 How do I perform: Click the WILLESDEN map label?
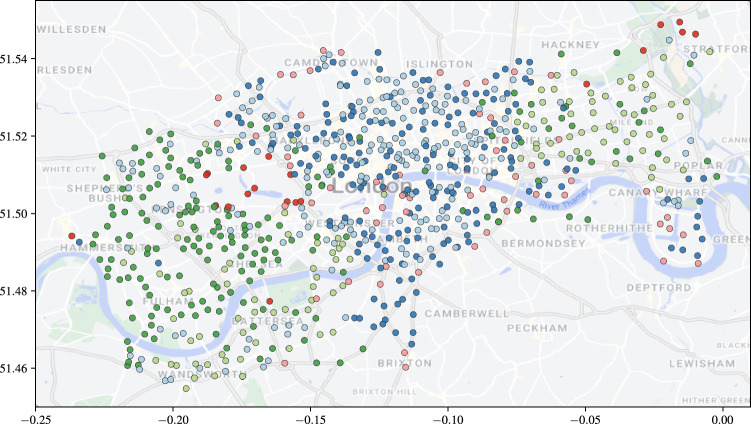pyautogui.click(x=71, y=29)
